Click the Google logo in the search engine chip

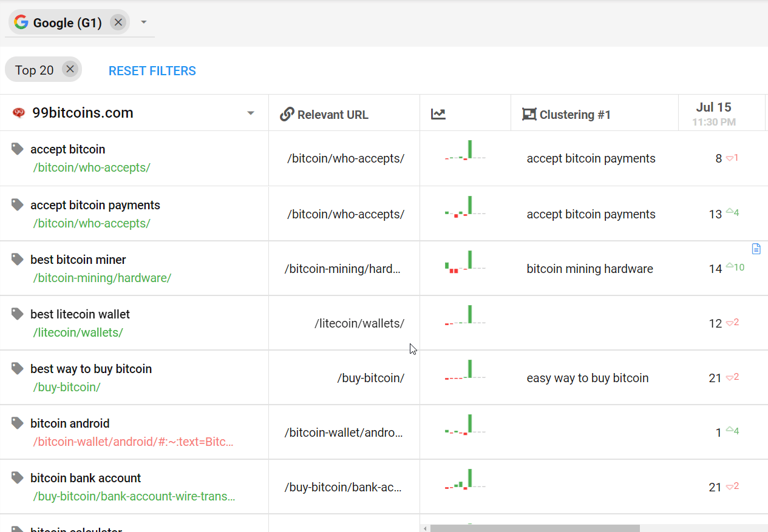(21, 22)
